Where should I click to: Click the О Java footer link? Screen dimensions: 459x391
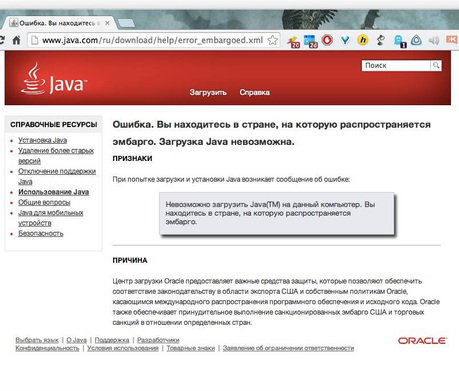(77, 340)
